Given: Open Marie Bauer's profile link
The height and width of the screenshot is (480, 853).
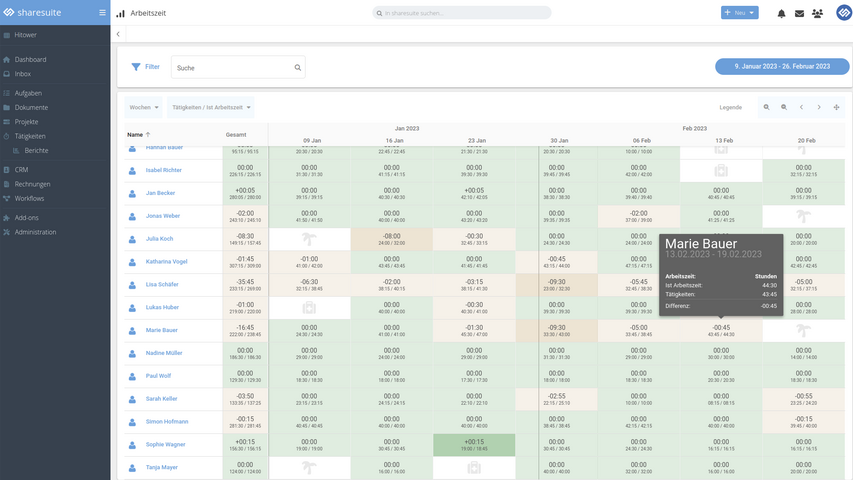Looking at the screenshot, I should point(162,330).
